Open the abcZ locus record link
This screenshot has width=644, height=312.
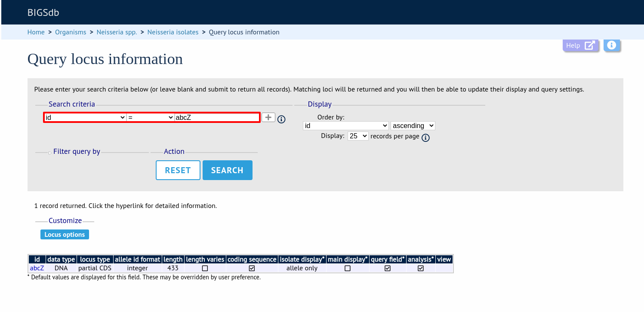[x=37, y=268]
